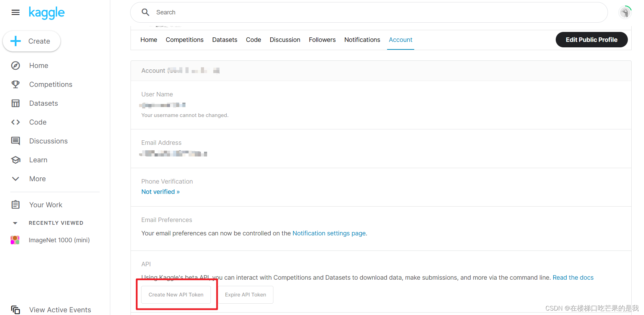Viewport: 644px width, 315px height.
Task: Switch to the Competitions profile tab
Action: point(185,40)
